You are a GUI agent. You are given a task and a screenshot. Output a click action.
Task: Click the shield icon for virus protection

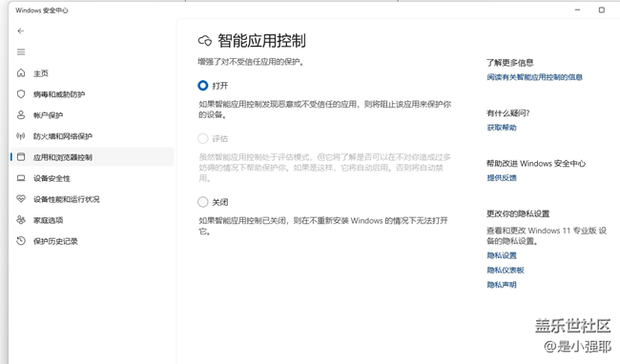[21, 94]
